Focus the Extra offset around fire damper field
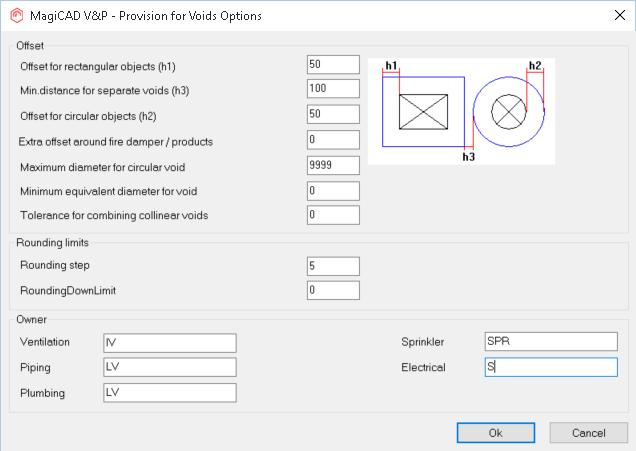Viewport: 636px width, 451px height. point(333,140)
